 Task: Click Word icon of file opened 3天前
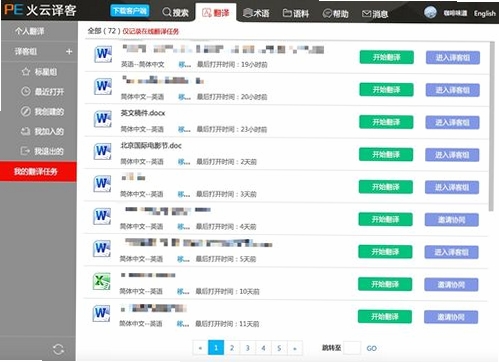tap(102, 184)
